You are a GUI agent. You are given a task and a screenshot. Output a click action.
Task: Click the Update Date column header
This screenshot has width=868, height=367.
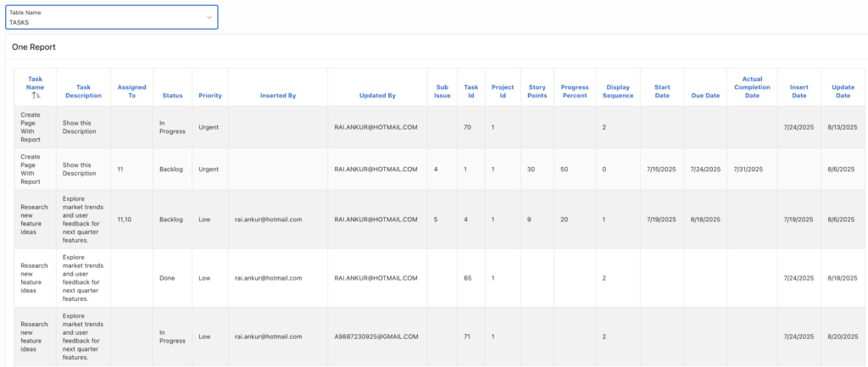(x=843, y=92)
